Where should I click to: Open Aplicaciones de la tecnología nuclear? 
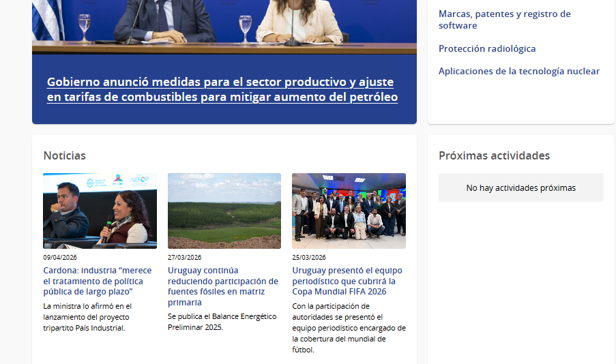[x=518, y=71]
